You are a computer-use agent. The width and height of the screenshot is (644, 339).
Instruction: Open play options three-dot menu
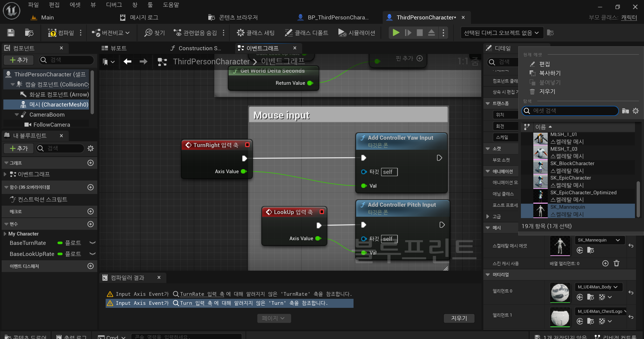pos(443,33)
